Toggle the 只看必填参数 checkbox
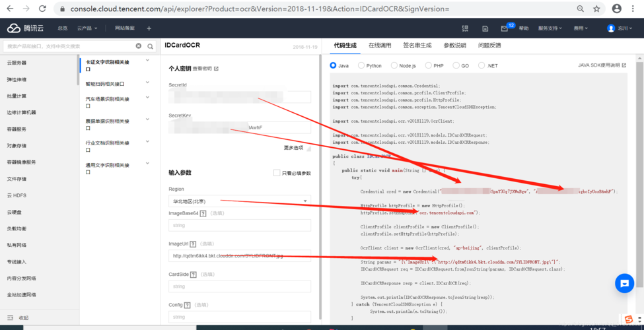Viewport: 644px width, 330px height. click(277, 173)
